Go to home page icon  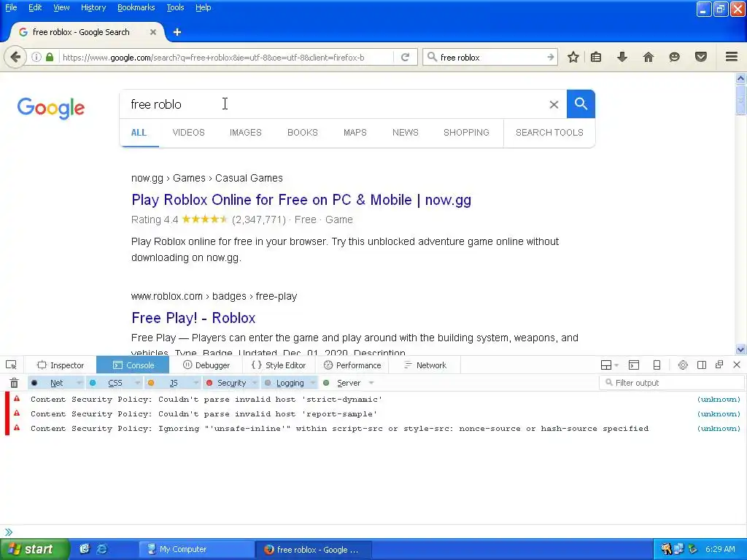point(648,57)
